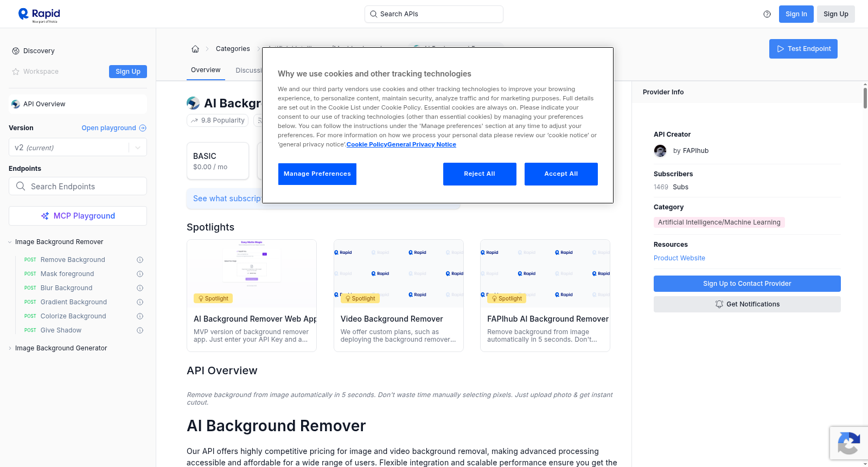Show info icon for Give Shadow
The image size is (868, 467).
140,330
